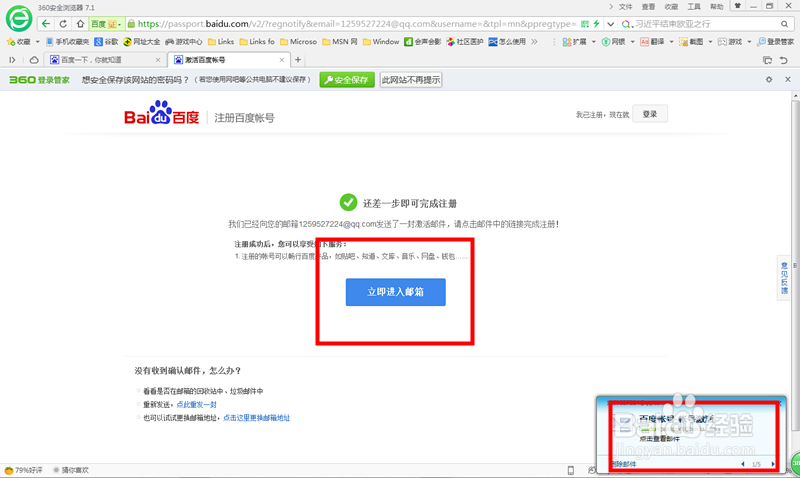This screenshot has width=800, height=478.
Task: Open the Window bookmark folder
Action: tap(381, 42)
